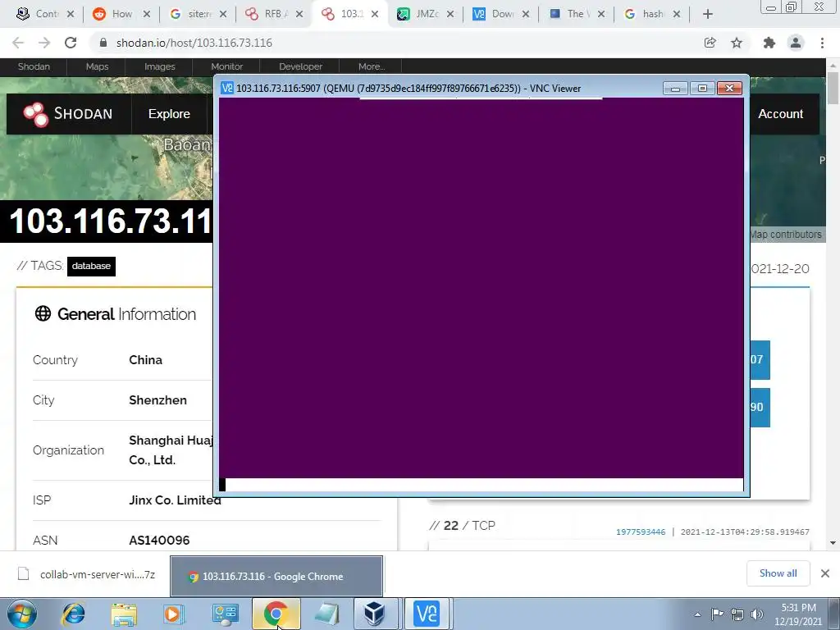Expand the More... menu in Shodan's top bar
This screenshot has height=630, width=840.
[x=372, y=66]
